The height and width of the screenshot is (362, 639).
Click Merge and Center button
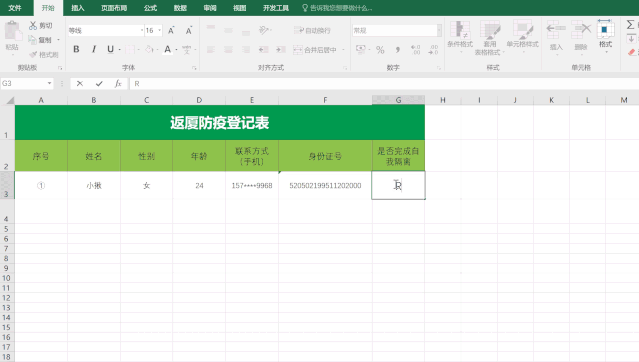(315, 50)
